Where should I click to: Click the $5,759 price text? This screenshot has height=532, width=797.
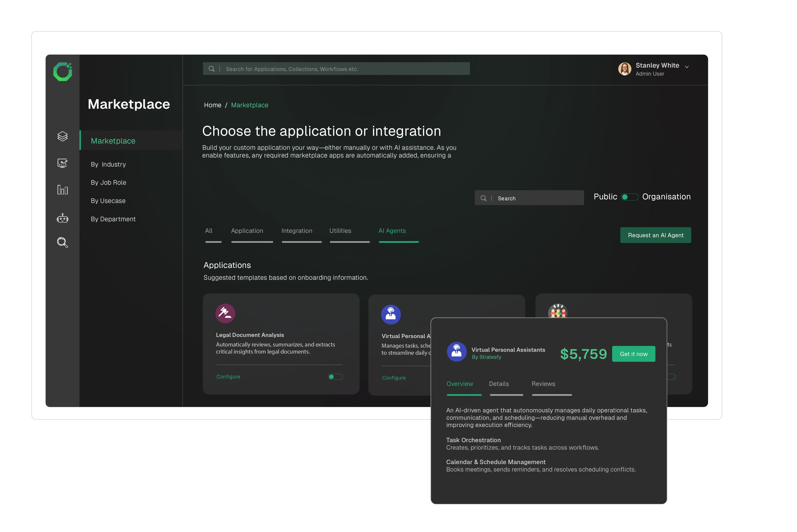tap(583, 354)
